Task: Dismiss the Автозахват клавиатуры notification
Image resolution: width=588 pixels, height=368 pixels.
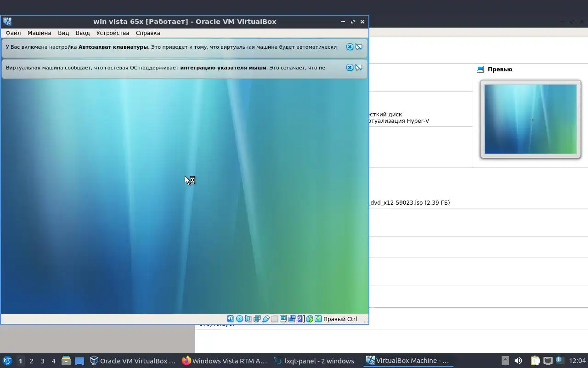Action: click(x=350, y=47)
